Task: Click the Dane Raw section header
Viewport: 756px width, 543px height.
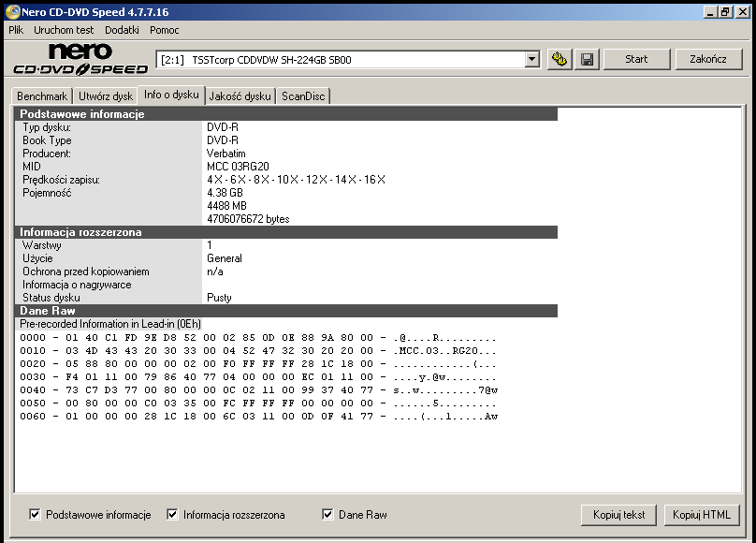Action: [x=286, y=311]
